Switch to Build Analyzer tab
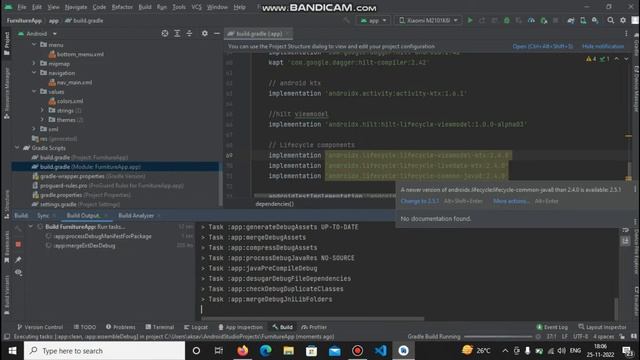The width and height of the screenshot is (640, 360). 136,216
